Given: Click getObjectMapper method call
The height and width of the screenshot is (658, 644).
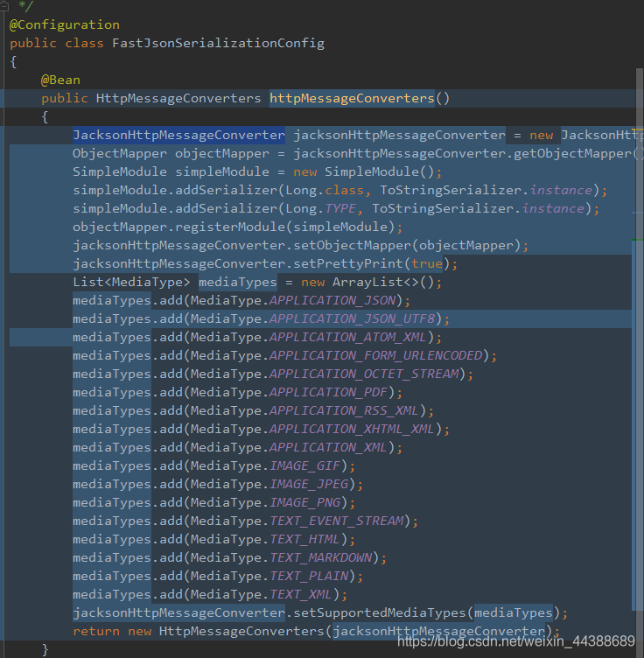Looking at the screenshot, I should click(572, 154).
